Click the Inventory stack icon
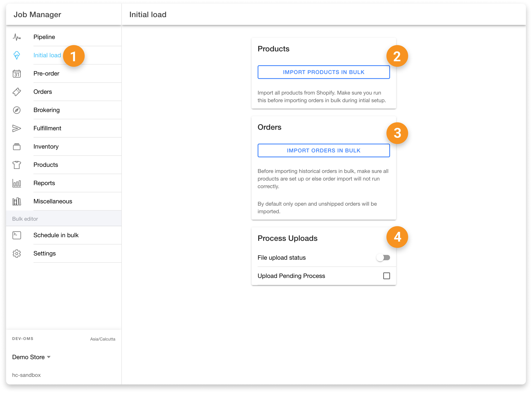532x393 pixels. point(17,147)
